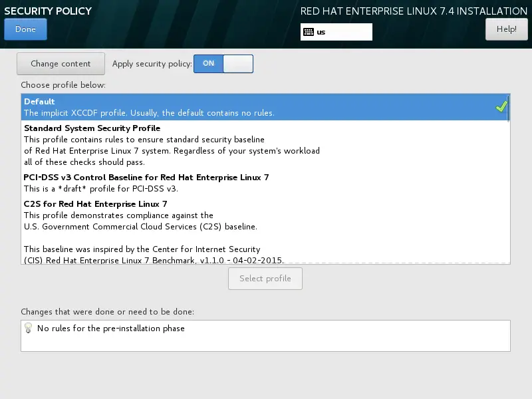The width and height of the screenshot is (532, 399).
Task: Select Standard System Security Profile
Action: coord(264,145)
